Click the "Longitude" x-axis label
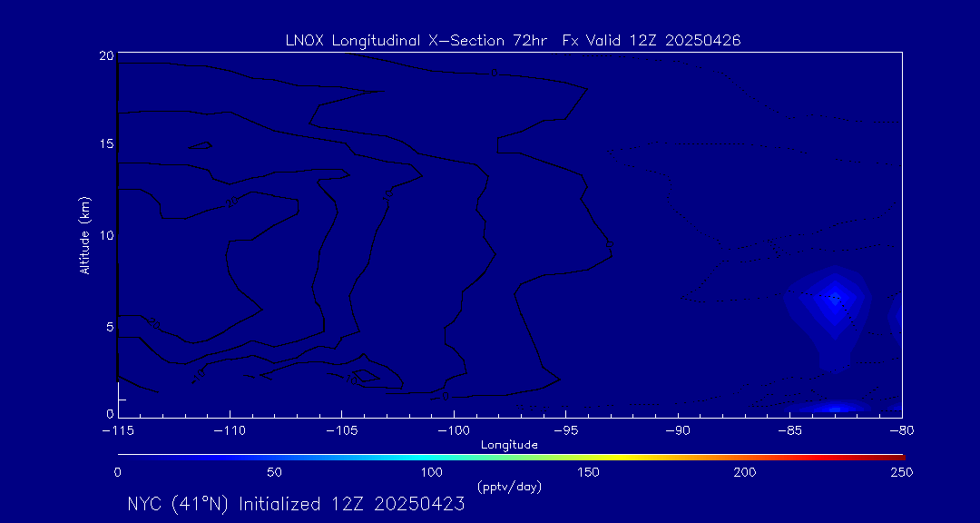 coord(509,445)
